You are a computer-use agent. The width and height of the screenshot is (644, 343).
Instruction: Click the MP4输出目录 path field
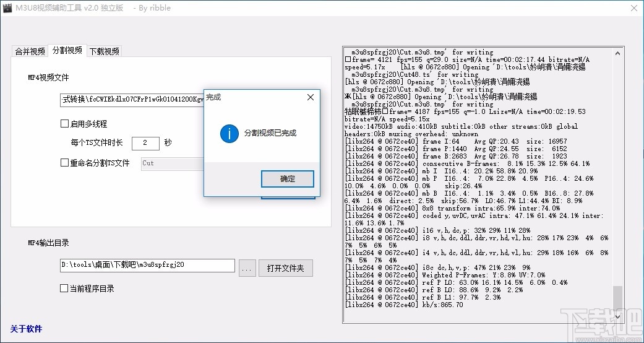coord(147,265)
